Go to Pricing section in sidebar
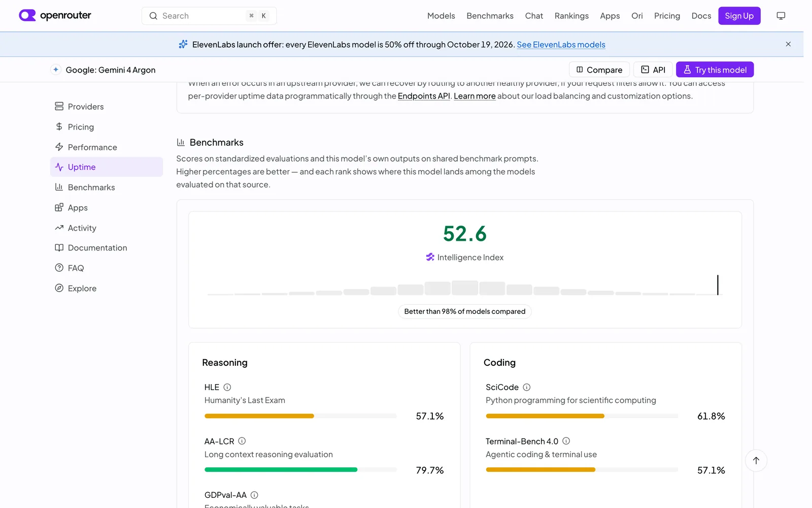This screenshot has height=508, width=812. tap(107, 127)
